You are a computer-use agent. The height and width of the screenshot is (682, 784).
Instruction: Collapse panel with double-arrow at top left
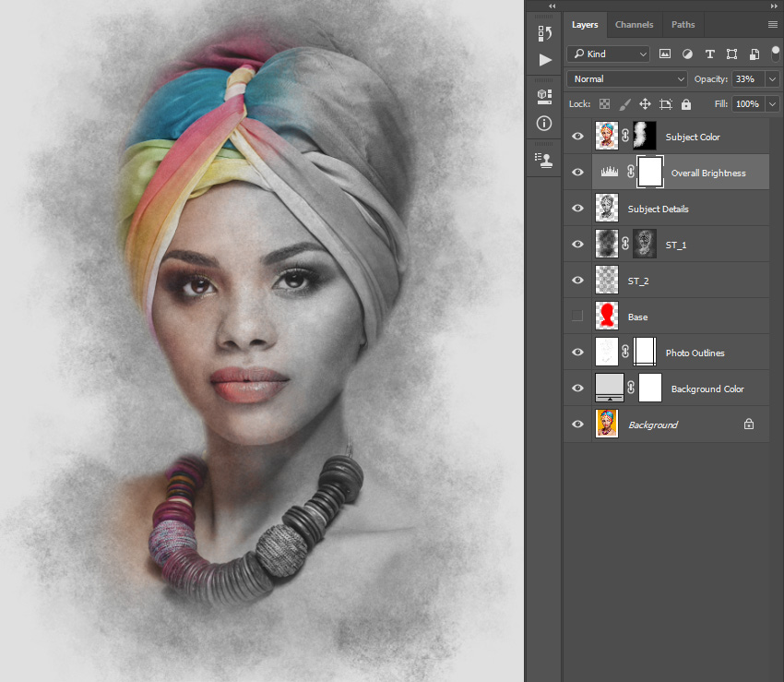[x=552, y=6]
